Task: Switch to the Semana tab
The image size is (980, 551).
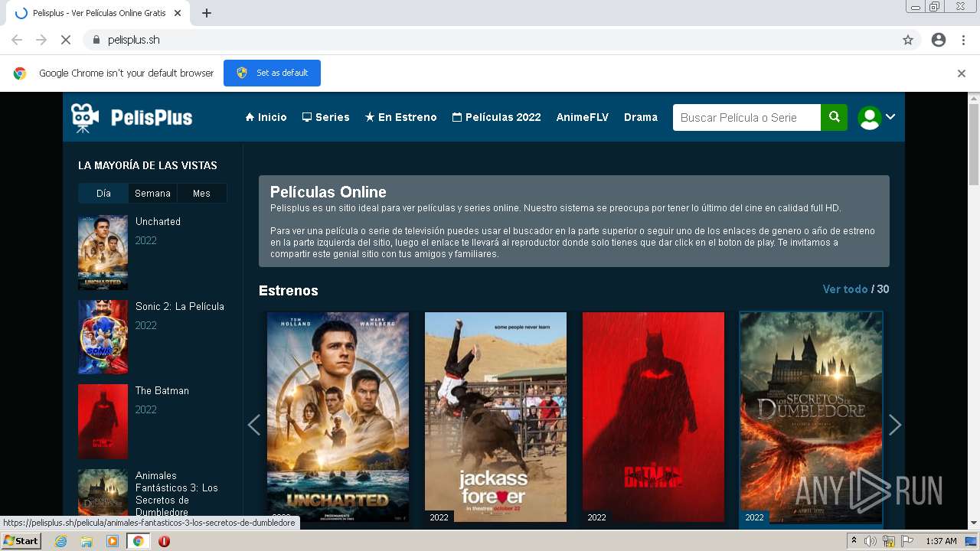Action: (x=152, y=193)
